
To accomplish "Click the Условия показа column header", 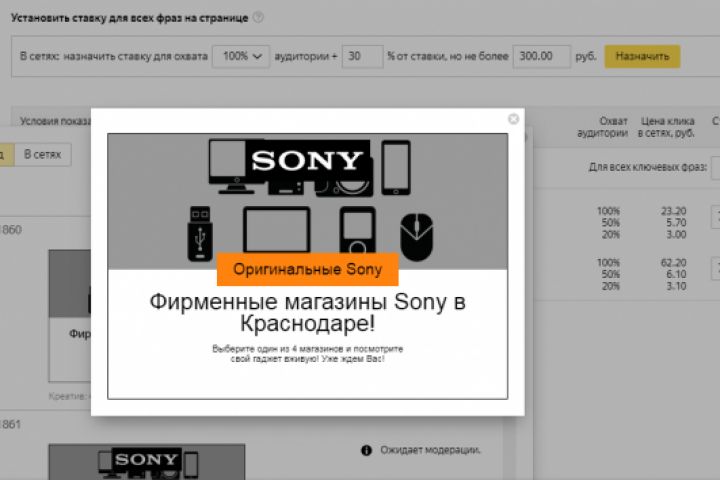I will point(55,121).
